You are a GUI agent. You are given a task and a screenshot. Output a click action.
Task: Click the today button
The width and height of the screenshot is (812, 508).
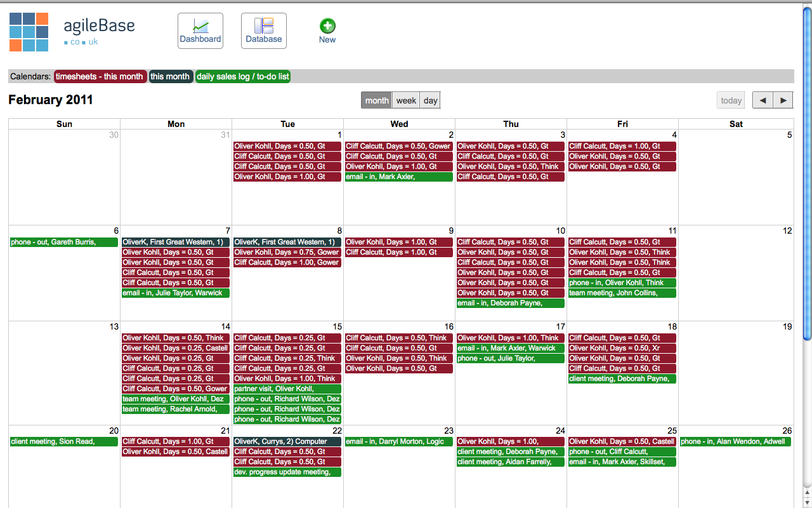731,100
